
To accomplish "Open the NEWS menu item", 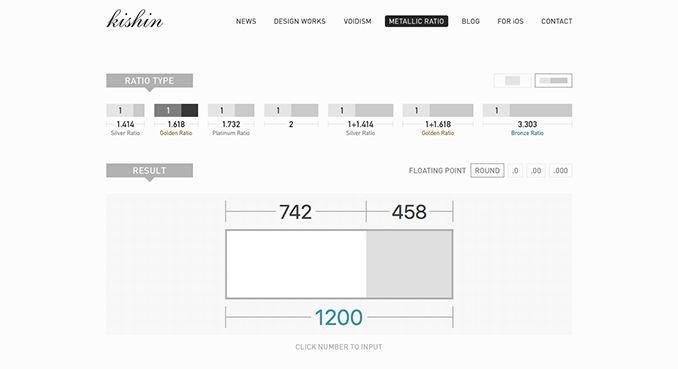I will click(x=246, y=21).
